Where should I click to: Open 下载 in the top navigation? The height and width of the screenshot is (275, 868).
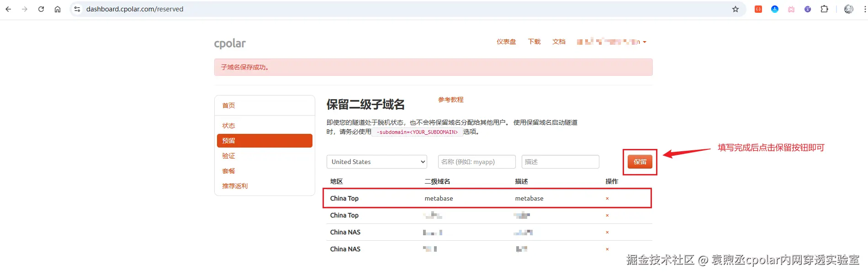click(534, 42)
